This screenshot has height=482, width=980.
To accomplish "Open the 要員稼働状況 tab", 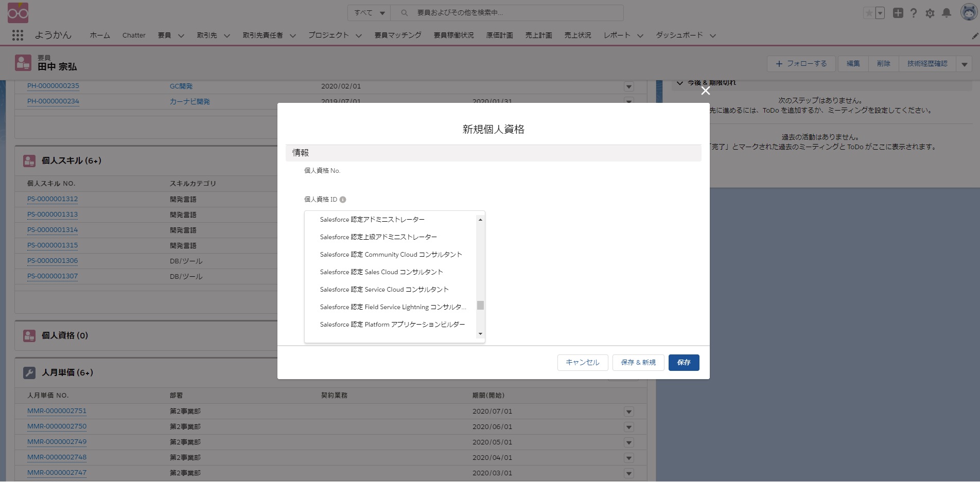I will click(453, 35).
